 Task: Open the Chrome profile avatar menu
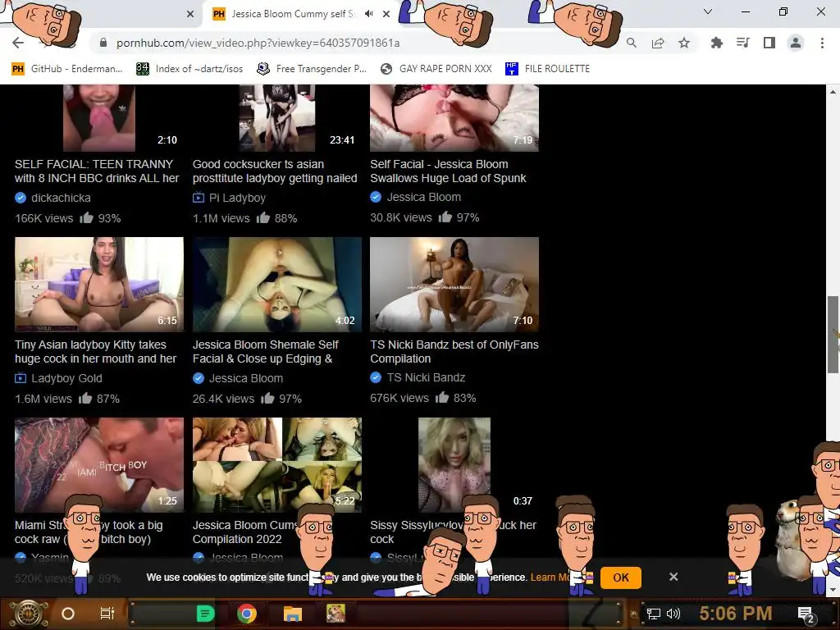[x=796, y=43]
